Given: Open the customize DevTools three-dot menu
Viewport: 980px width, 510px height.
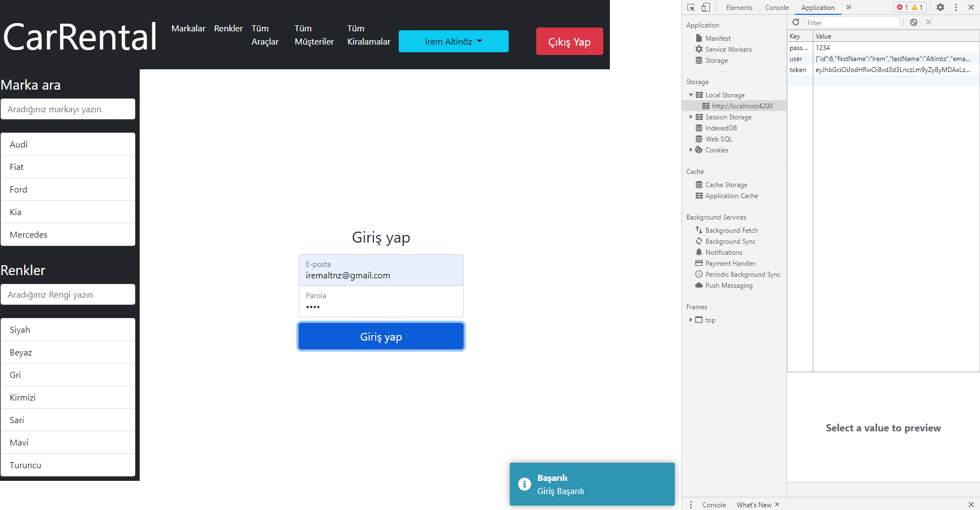Looking at the screenshot, I should pyautogui.click(x=956, y=7).
